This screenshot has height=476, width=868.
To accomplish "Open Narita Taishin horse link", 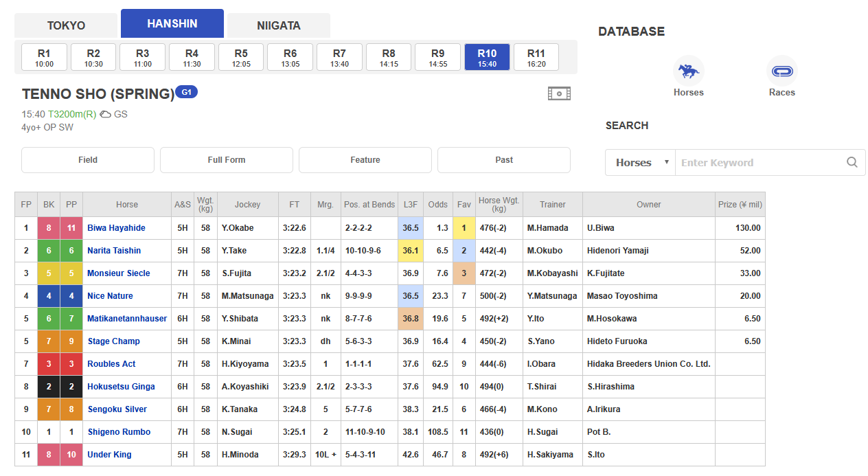I will 114,251.
